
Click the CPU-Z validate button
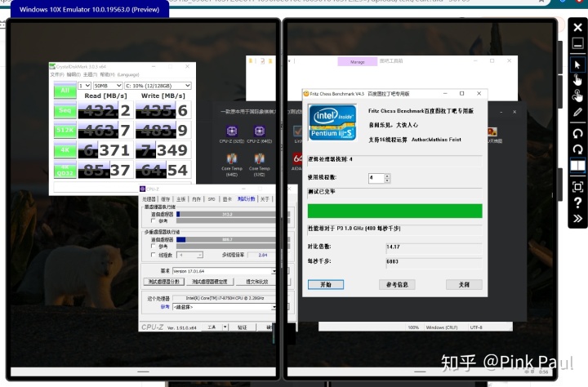[243, 327]
